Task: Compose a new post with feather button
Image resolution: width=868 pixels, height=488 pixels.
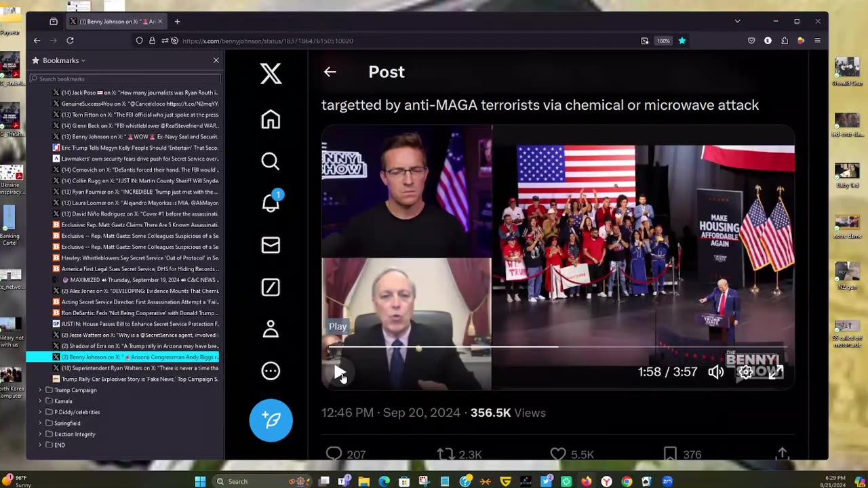Action: [271, 420]
